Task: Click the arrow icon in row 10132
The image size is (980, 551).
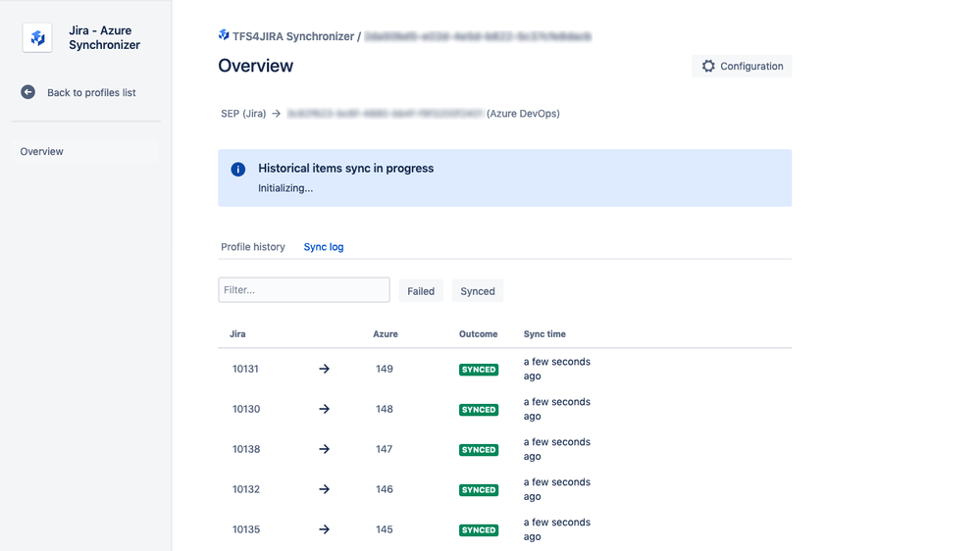Action: tap(324, 489)
